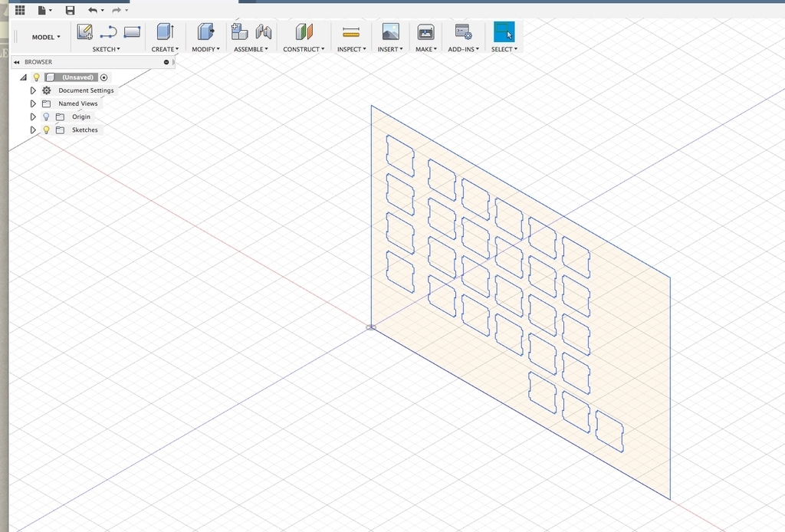The width and height of the screenshot is (785, 532).
Task: Select the Measure ruler icon
Action: 351,32
